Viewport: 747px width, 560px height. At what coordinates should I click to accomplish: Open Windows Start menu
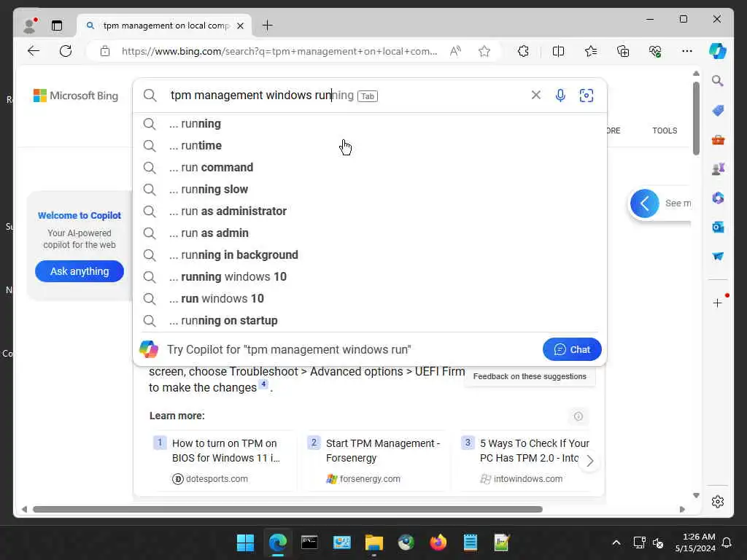pos(245,542)
